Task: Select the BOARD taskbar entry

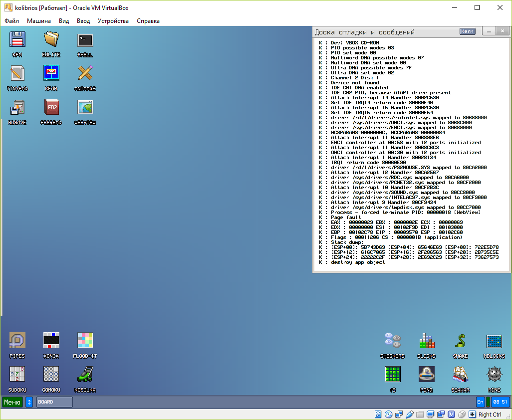Action: pyautogui.click(x=54, y=402)
